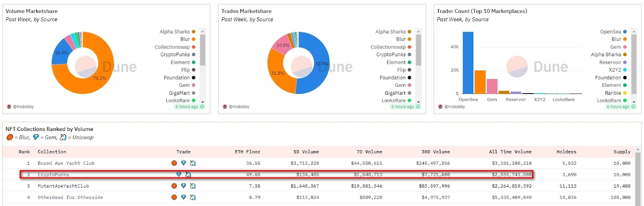Click the Gem diamond icon in CryptoPunks row
Image resolution: width=644 pixels, height=206 pixels.
(x=179, y=174)
